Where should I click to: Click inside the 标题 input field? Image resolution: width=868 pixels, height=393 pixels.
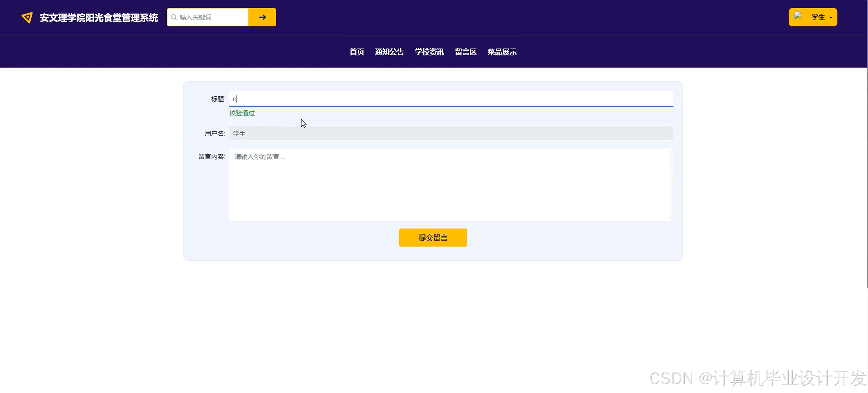451,99
